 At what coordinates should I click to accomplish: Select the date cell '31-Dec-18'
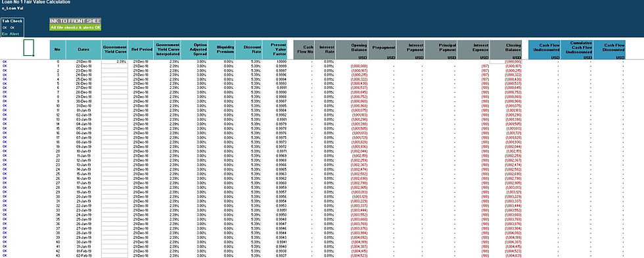tap(83, 106)
